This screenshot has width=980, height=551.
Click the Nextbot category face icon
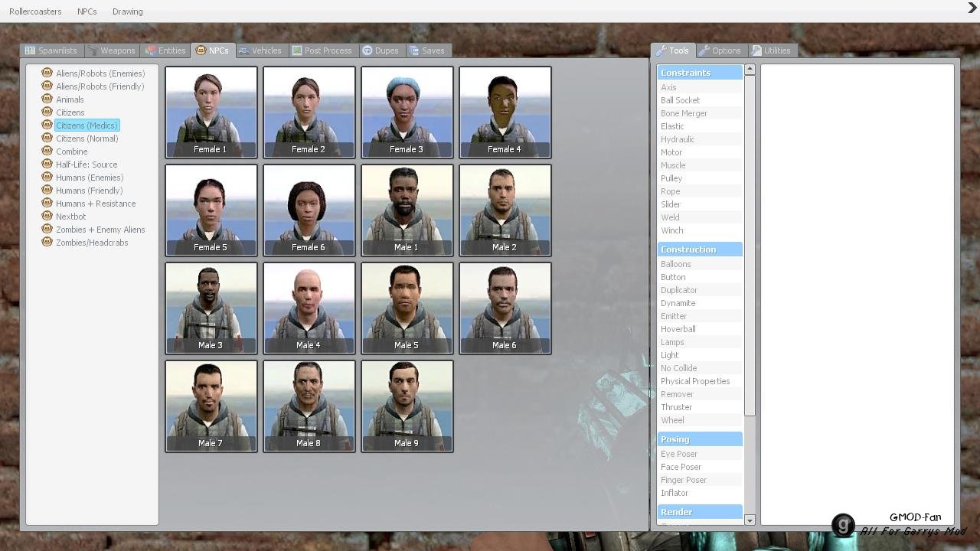[x=47, y=216]
